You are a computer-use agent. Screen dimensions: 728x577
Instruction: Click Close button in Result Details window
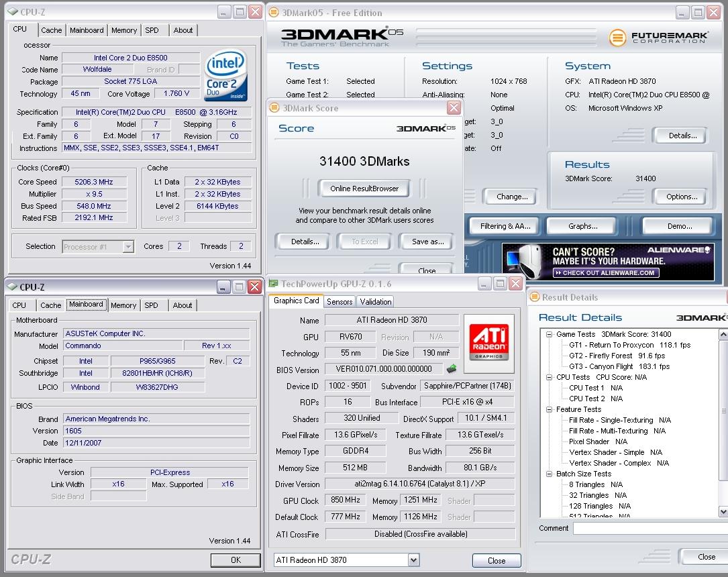pos(704,557)
